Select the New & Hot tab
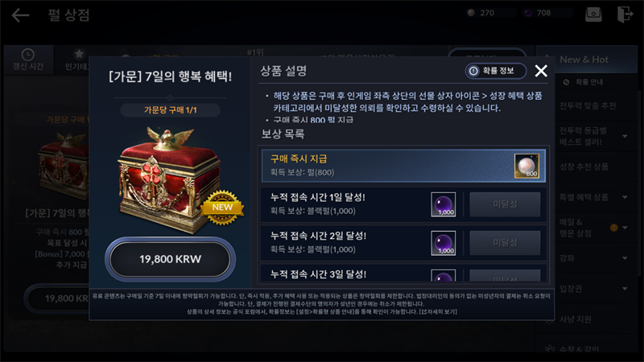This screenshot has width=644, height=362. click(x=586, y=60)
